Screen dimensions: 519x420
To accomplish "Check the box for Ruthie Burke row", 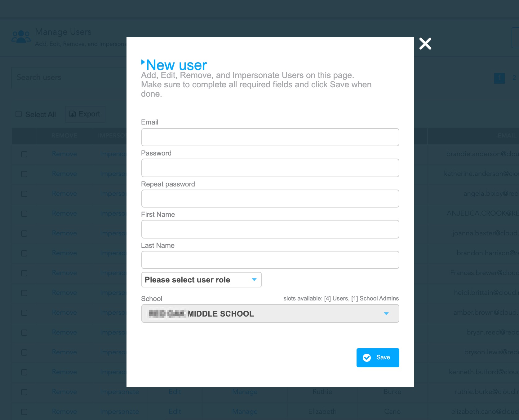I will pos(24,392).
